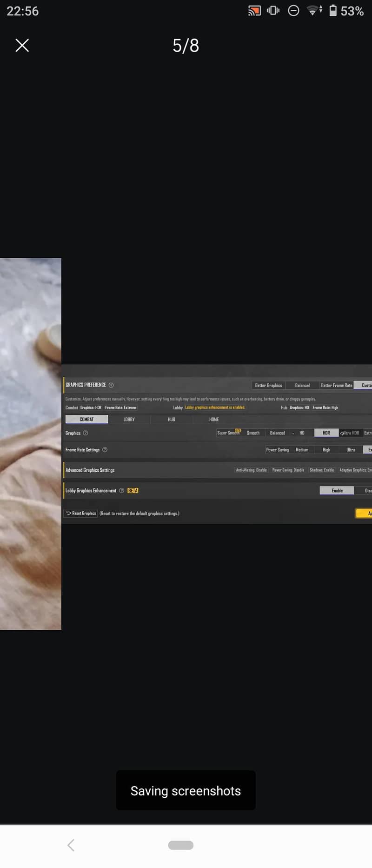The image size is (372, 868).
Task: Tap the reset-to-default explanation text
Action: (x=139, y=514)
